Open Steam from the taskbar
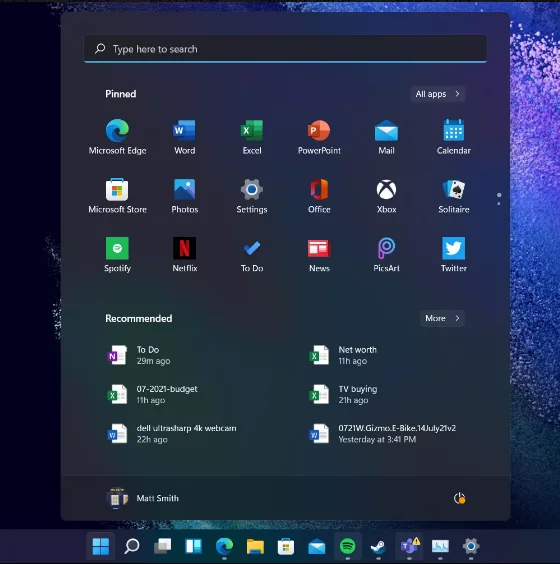Screen dimensions: 560x564 pos(378,546)
